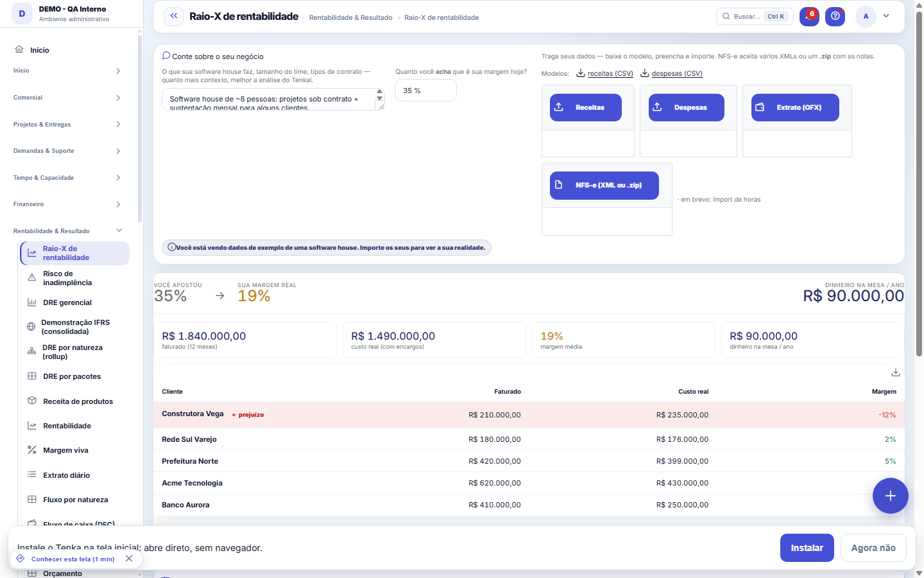Open Fluxo por natureza menu item
Image resolution: width=924 pixels, height=578 pixels.
(75, 500)
